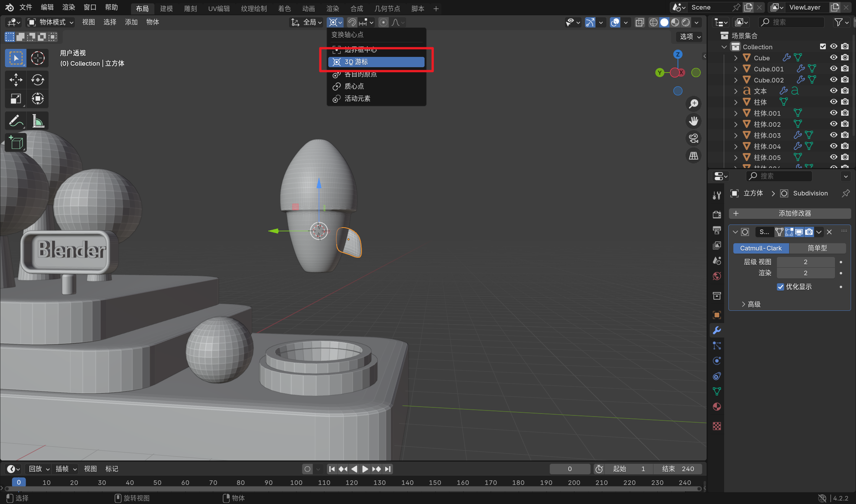
Task: Select the 简单型 subdivision type
Action: click(x=817, y=248)
